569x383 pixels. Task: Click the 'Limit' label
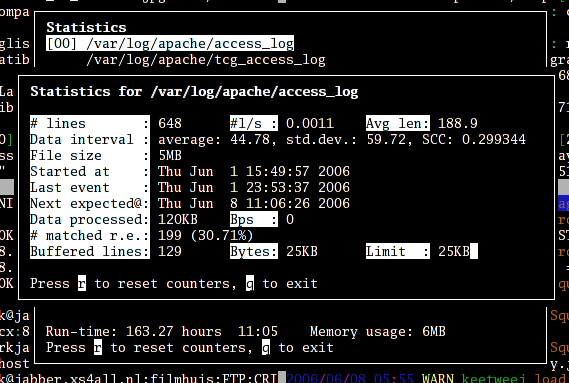398,251
